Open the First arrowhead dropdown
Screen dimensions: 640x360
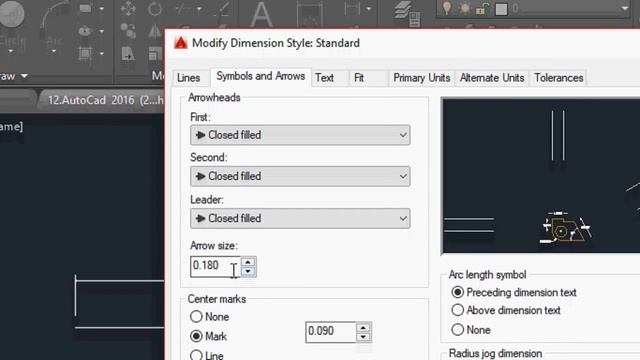(x=300, y=135)
